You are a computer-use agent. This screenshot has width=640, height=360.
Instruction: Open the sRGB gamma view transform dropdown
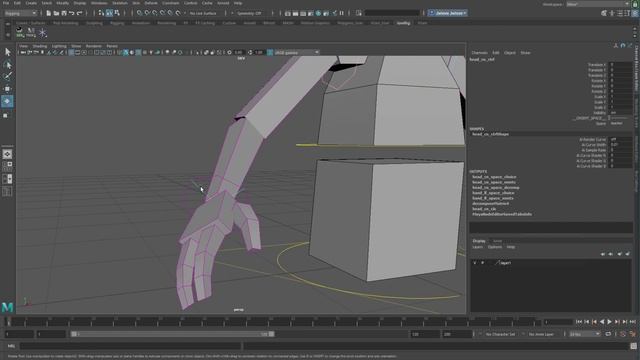[297, 52]
